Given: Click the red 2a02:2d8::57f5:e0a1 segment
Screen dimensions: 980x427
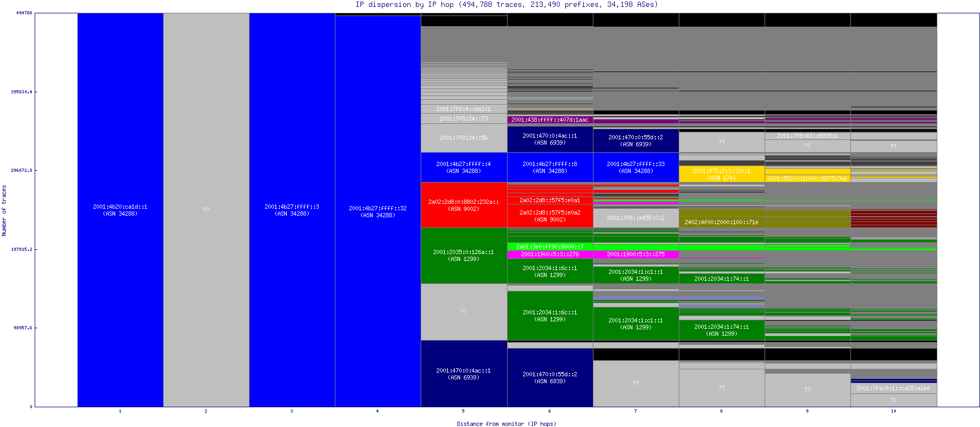Looking at the screenshot, I should point(550,200).
